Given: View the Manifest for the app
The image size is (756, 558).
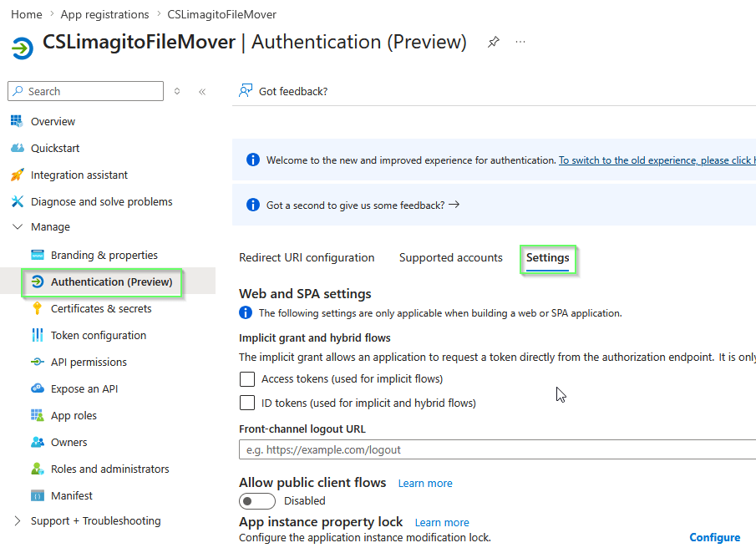Looking at the screenshot, I should pyautogui.click(x=70, y=495).
